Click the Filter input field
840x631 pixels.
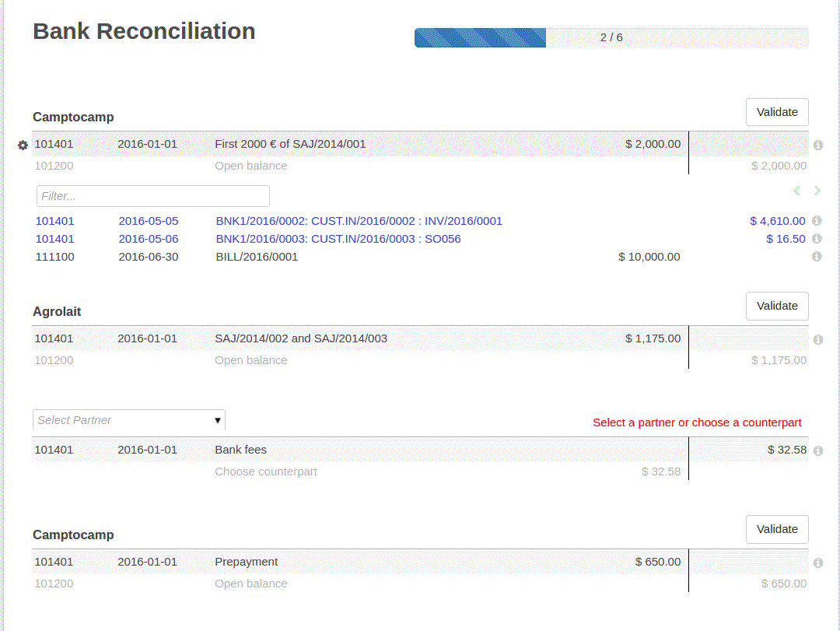tap(152, 196)
